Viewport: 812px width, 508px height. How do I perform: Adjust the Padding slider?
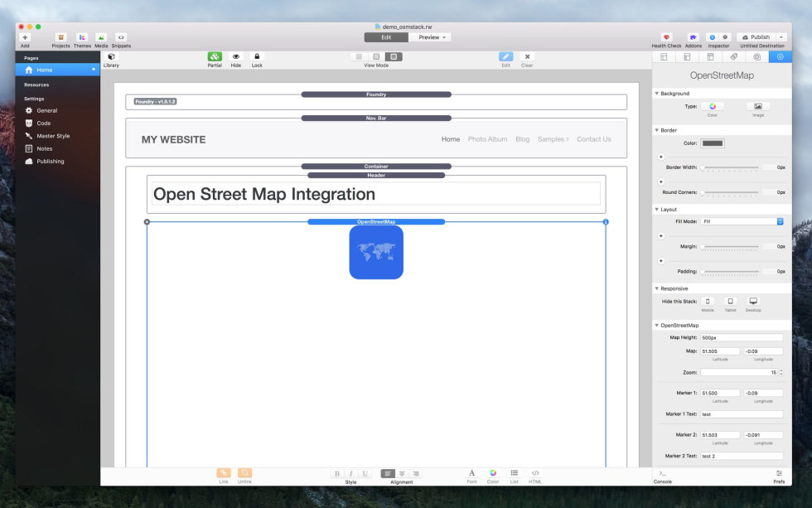tap(730, 272)
